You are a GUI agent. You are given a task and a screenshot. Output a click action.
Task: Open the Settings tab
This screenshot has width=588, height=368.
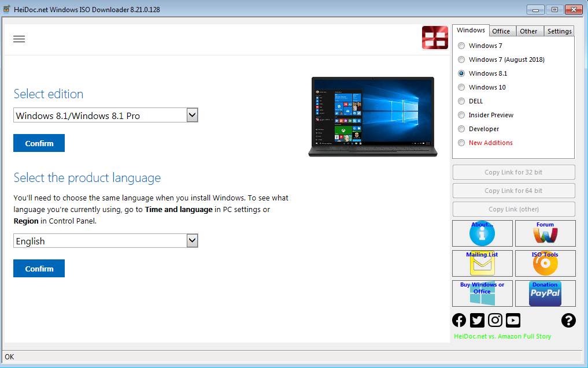pos(559,31)
